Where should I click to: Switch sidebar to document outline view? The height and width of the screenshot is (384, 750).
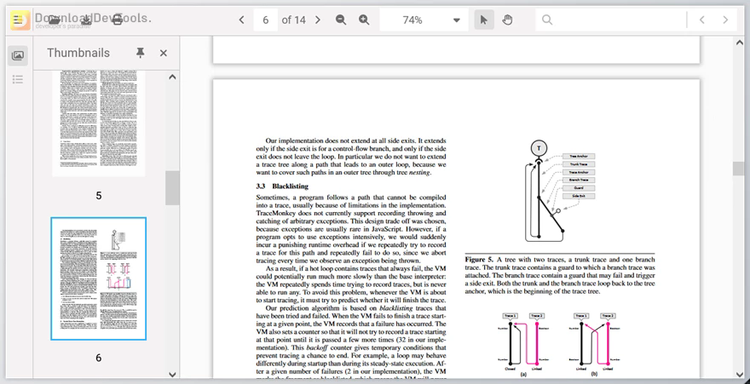[18, 79]
